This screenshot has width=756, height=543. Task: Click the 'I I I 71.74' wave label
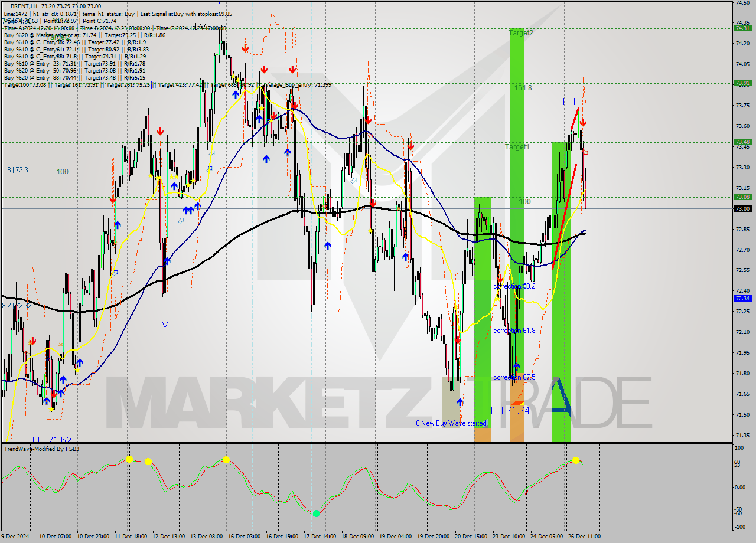pos(510,410)
